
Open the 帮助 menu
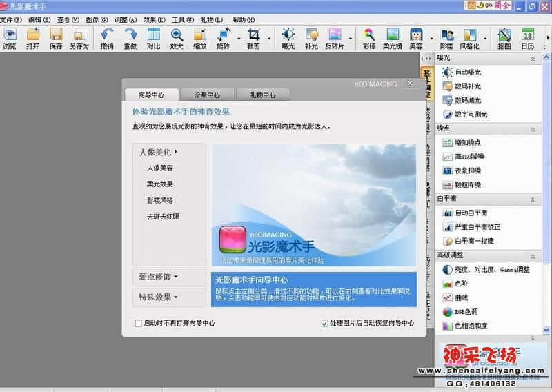(x=244, y=20)
